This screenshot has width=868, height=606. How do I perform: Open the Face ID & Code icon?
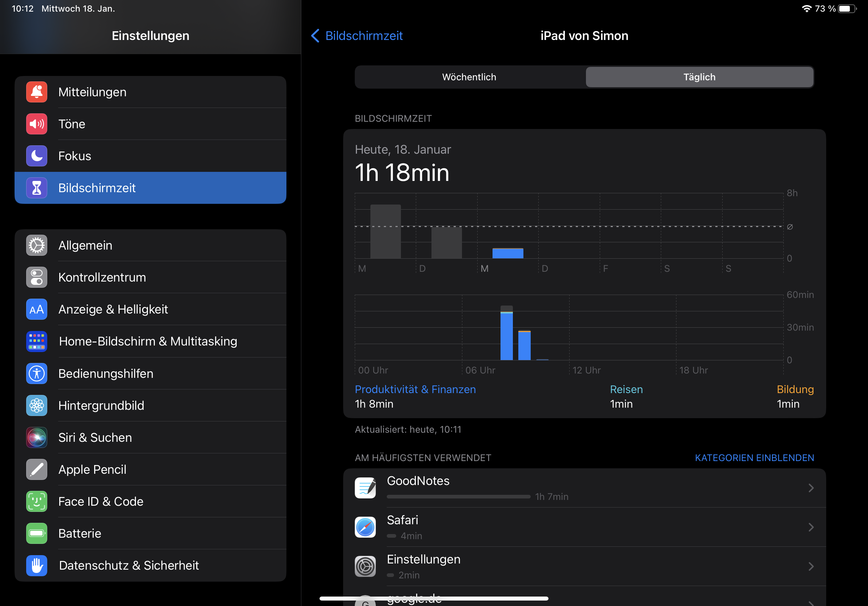[37, 501]
